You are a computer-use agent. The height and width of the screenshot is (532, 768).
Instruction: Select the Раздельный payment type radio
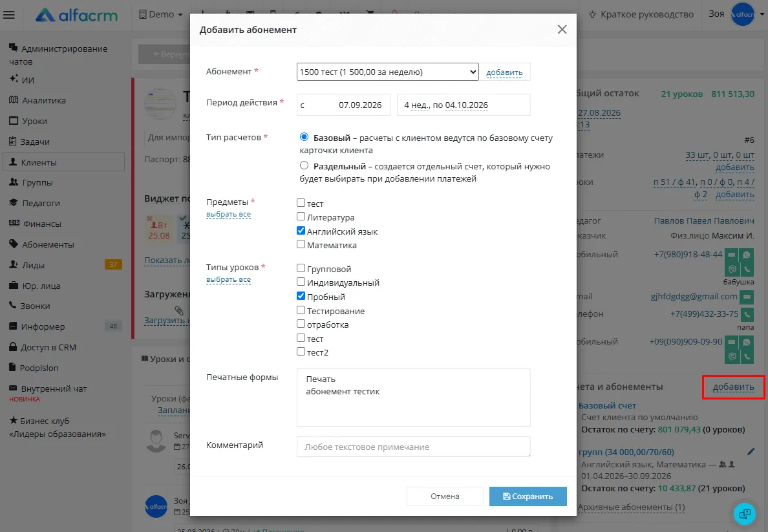point(304,165)
